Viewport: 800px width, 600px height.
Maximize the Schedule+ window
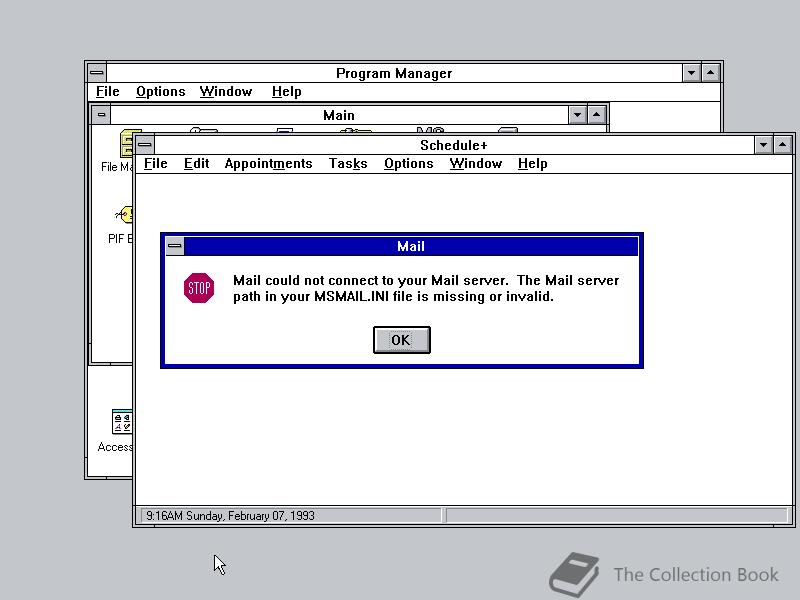click(783, 145)
